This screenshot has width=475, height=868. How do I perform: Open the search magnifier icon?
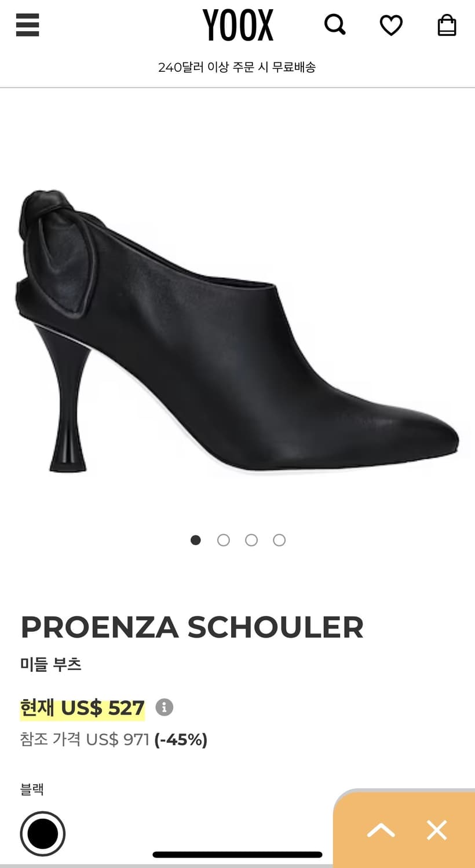click(335, 25)
